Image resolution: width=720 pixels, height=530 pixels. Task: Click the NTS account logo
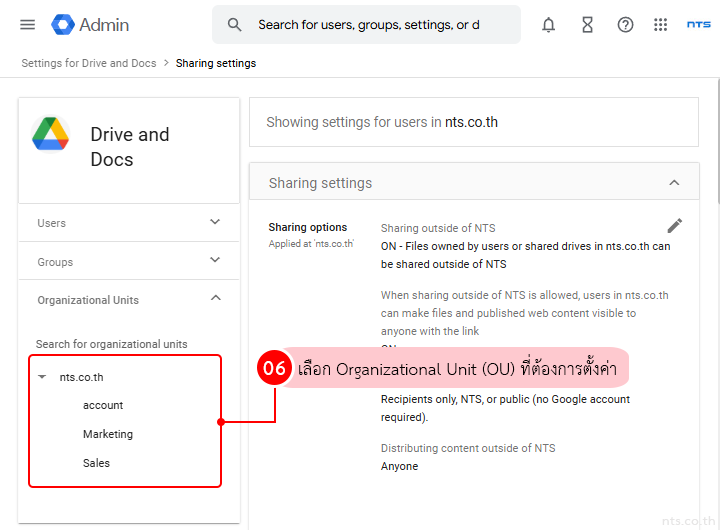pyautogui.click(x=698, y=25)
